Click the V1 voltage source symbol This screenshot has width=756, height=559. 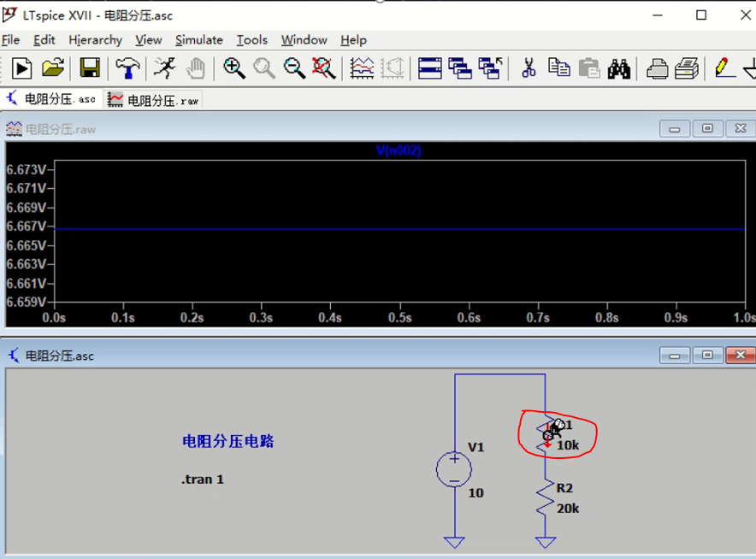click(454, 469)
